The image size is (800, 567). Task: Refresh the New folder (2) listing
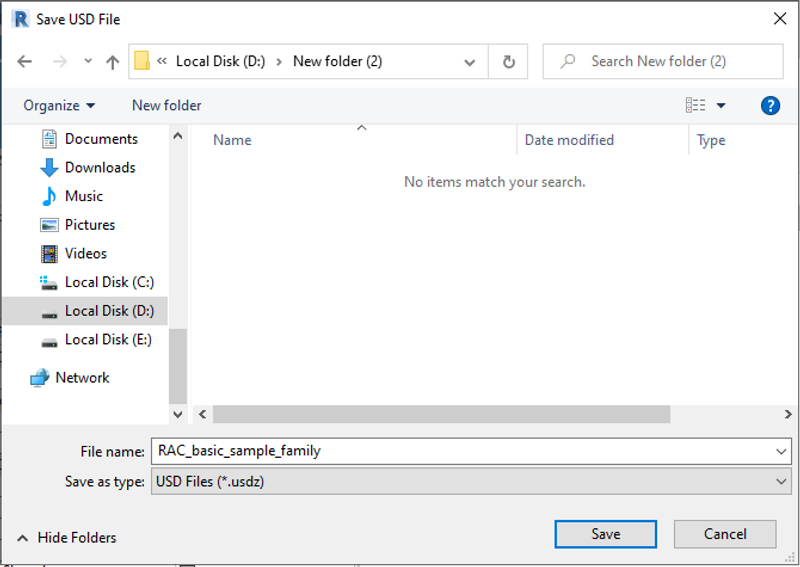[509, 62]
